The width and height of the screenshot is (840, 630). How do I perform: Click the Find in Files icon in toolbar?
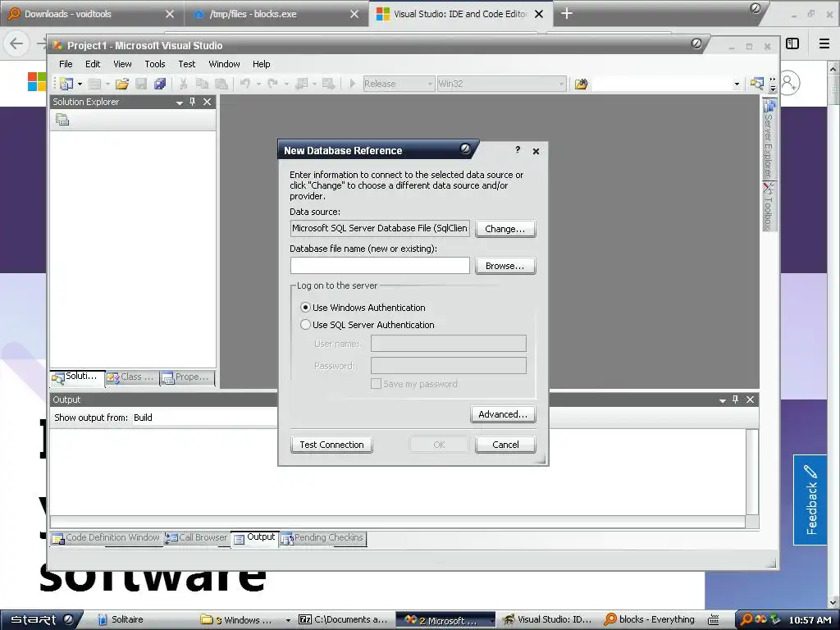[582, 84]
